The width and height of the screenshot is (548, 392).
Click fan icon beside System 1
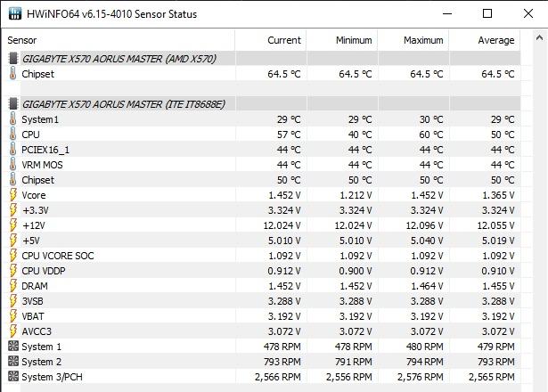click(x=13, y=347)
